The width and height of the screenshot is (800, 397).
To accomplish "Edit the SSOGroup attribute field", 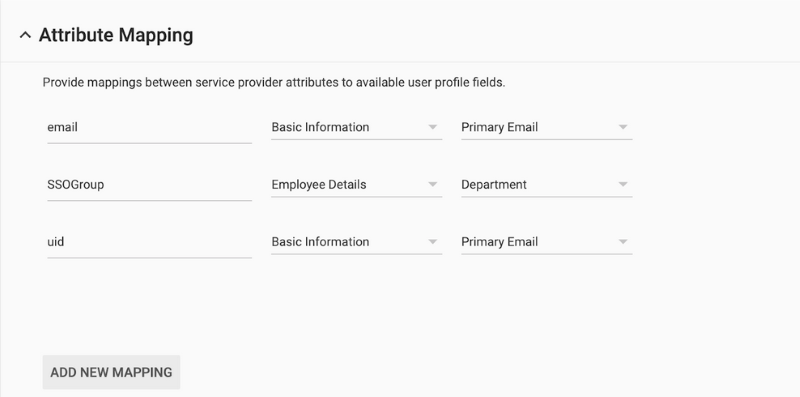I will (149, 185).
